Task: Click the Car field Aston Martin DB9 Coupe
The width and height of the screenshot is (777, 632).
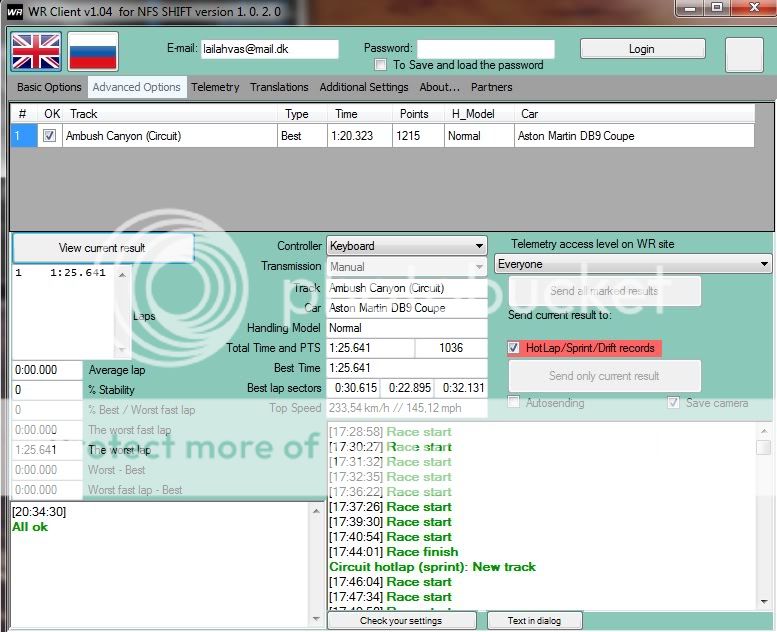Action: coord(407,308)
